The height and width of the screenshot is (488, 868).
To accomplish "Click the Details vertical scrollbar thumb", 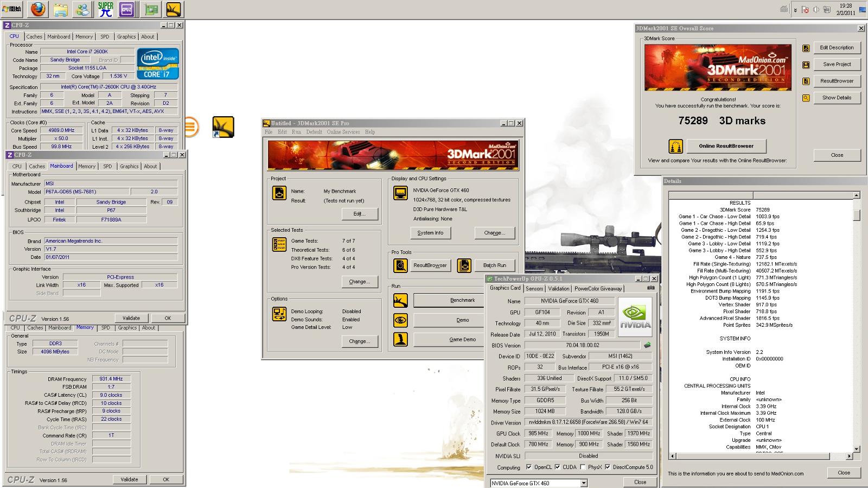I will (x=857, y=215).
